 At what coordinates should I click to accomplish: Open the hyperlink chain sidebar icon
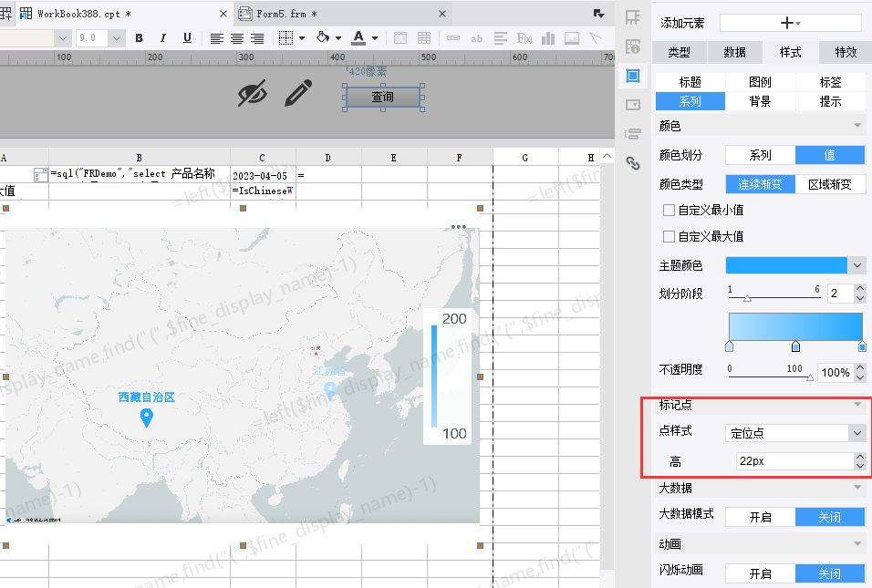(x=633, y=163)
